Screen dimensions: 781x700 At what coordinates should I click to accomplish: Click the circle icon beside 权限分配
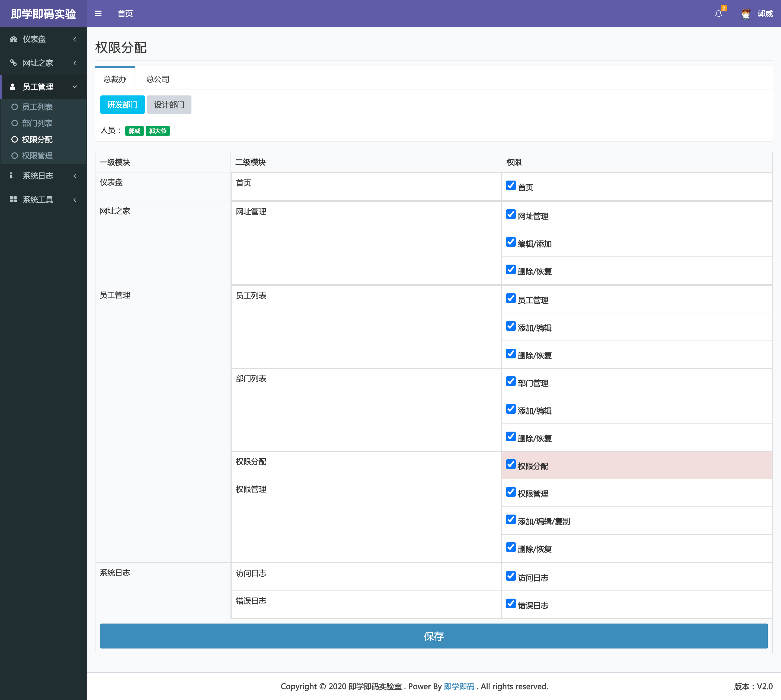tap(15, 139)
